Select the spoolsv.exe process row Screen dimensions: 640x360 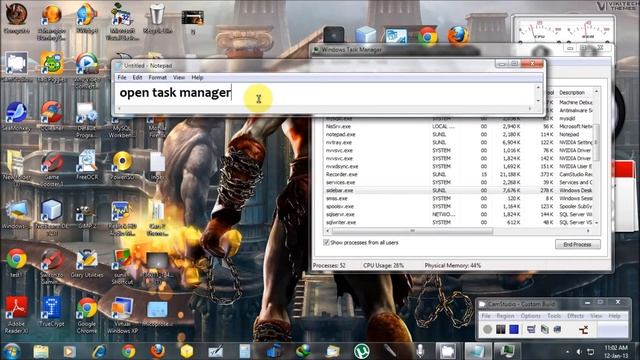pyautogui.click(x=458, y=207)
